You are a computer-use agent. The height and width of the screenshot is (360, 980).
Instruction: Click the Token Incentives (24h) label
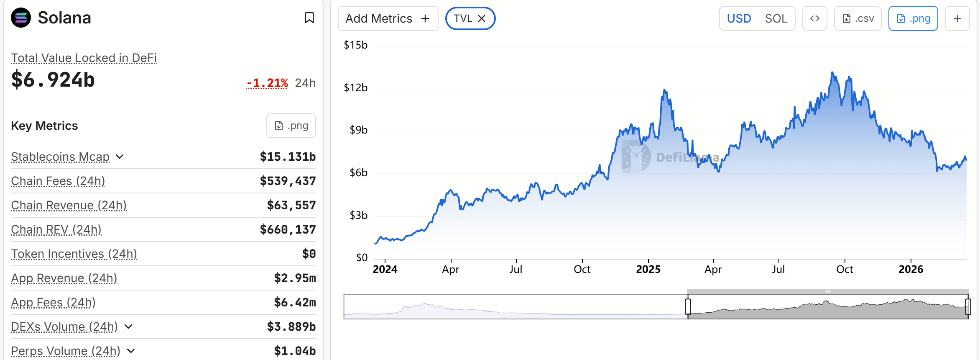[74, 254]
